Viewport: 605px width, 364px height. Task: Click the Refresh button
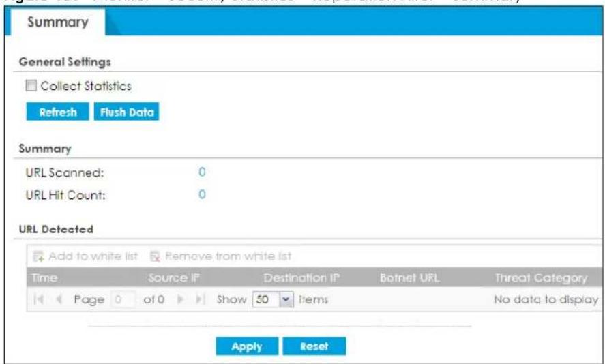click(57, 112)
